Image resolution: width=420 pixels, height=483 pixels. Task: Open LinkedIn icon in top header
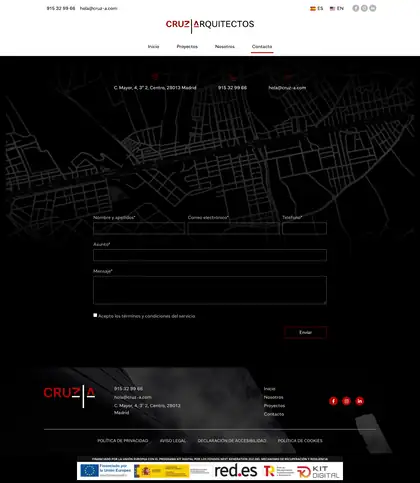tap(373, 8)
